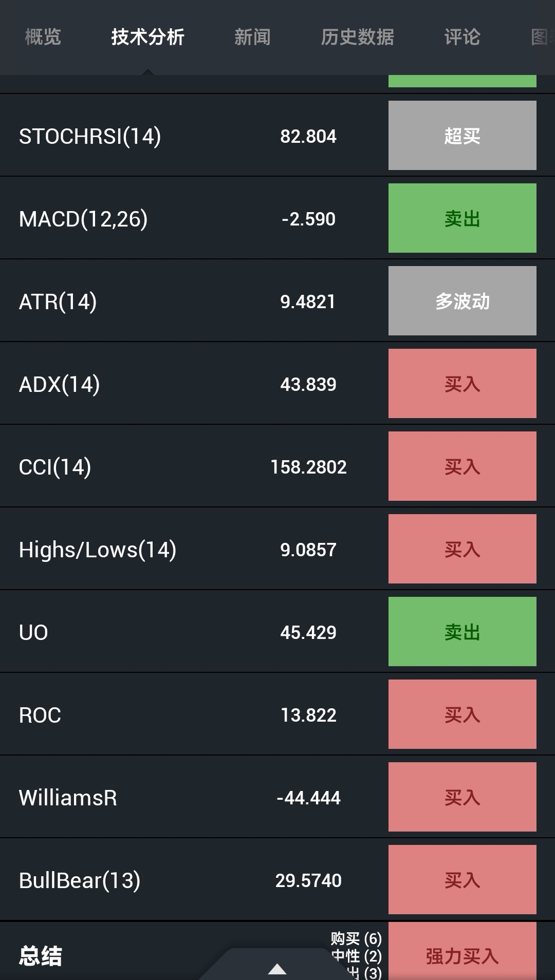Click the 总结 summary label
Image resolution: width=555 pixels, height=980 pixels.
[41, 956]
